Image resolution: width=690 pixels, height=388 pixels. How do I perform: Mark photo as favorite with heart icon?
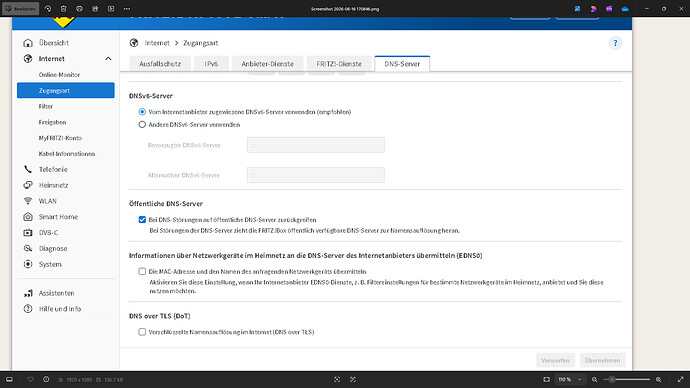30,379
